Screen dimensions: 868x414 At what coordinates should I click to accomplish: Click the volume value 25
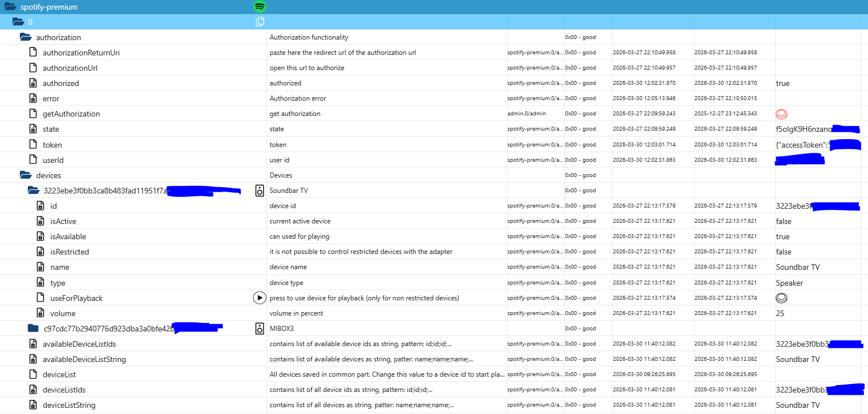[780, 313]
